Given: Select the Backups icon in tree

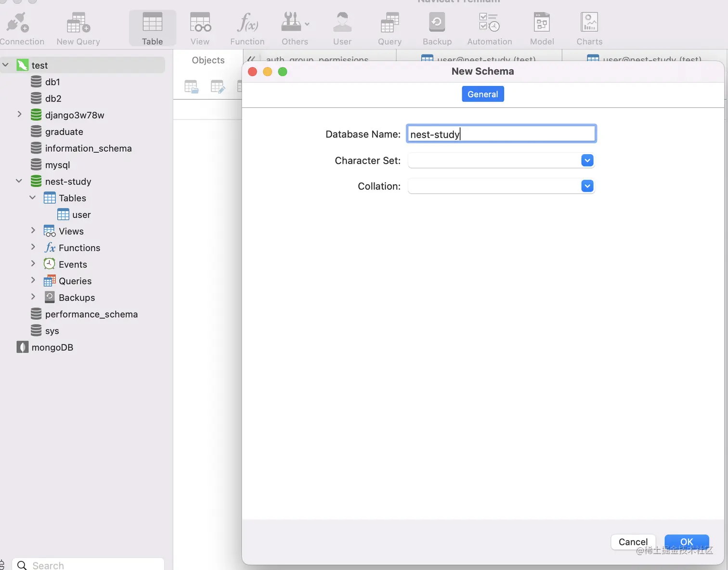Looking at the screenshot, I should (50, 297).
